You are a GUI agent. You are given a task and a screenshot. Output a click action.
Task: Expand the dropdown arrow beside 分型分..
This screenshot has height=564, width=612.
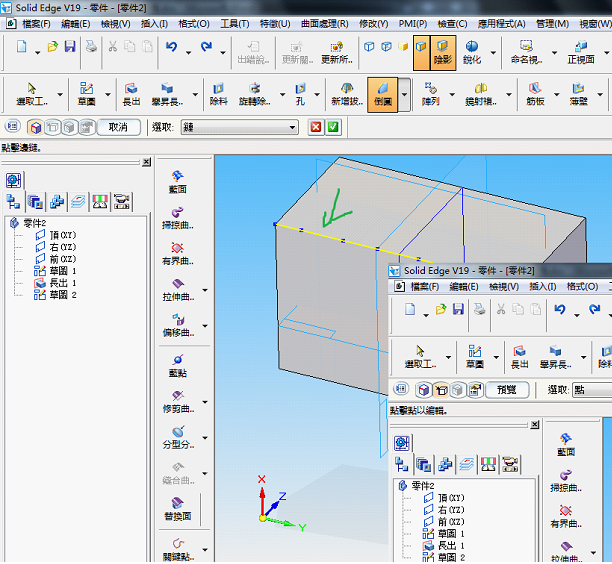pyautogui.click(x=205, y=438)
